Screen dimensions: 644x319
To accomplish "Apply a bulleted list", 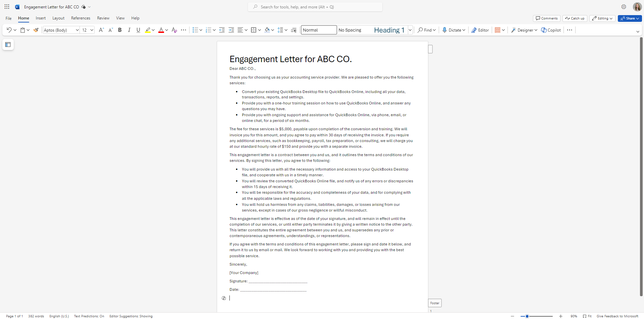I will (196, 30).
